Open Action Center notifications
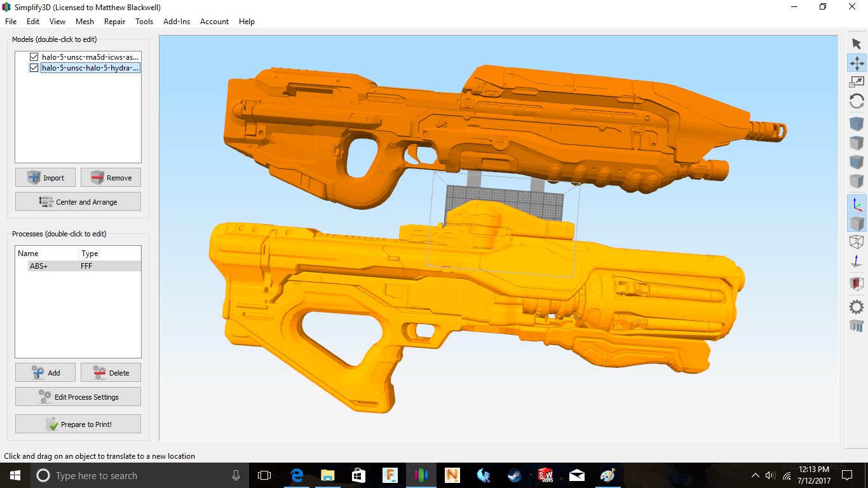Image resolution: width=868 pixels, height=488 pixels. [x=847, y=475]
